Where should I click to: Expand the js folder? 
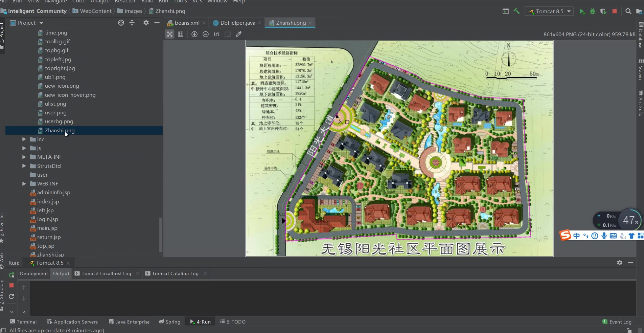pyautogui.click(x=24, y=148)
